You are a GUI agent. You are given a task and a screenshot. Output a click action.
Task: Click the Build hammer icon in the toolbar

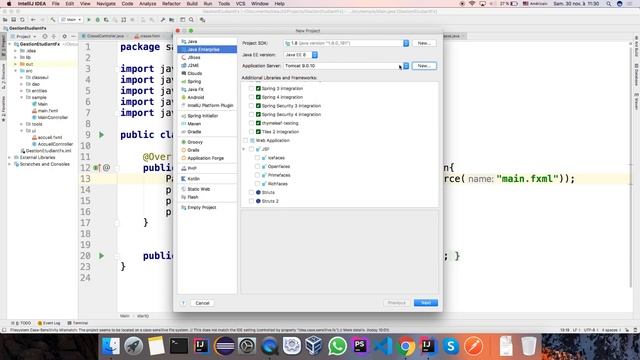click(x=53, y=20)
